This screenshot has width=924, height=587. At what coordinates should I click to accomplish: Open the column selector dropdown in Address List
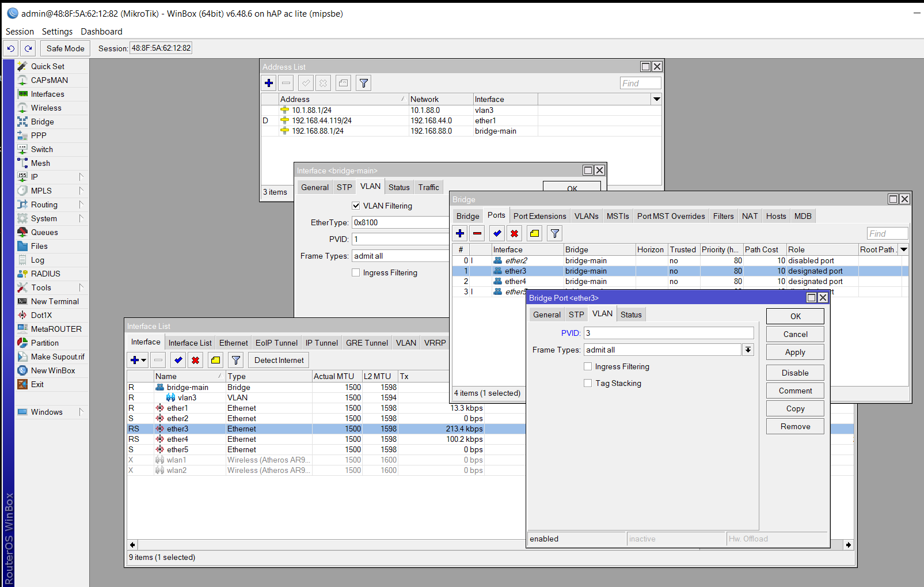[656, 99]
